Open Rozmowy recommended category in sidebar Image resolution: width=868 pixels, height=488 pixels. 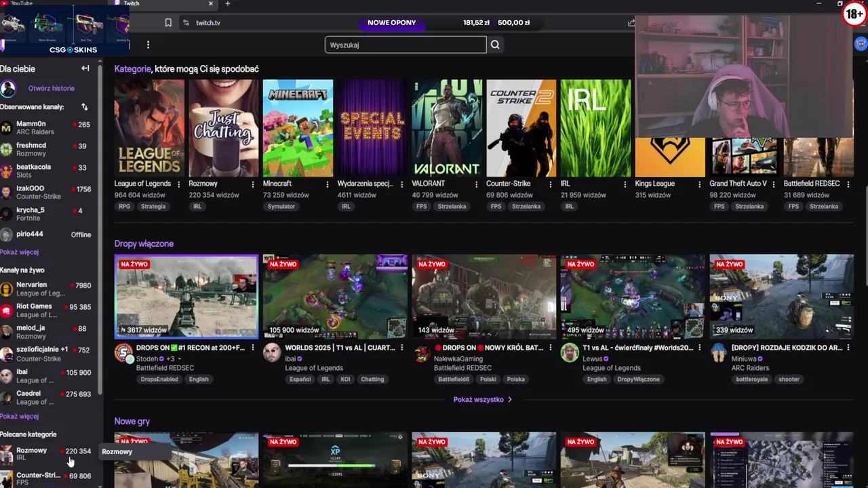46,453
